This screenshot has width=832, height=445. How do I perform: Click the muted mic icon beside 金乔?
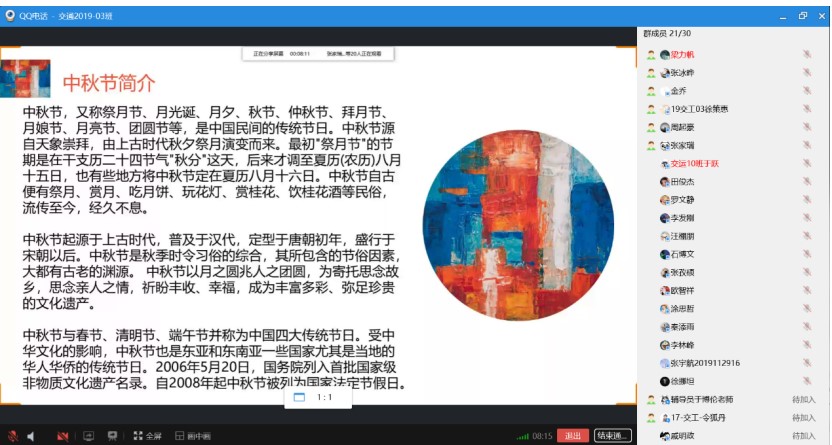coord(807,91)
